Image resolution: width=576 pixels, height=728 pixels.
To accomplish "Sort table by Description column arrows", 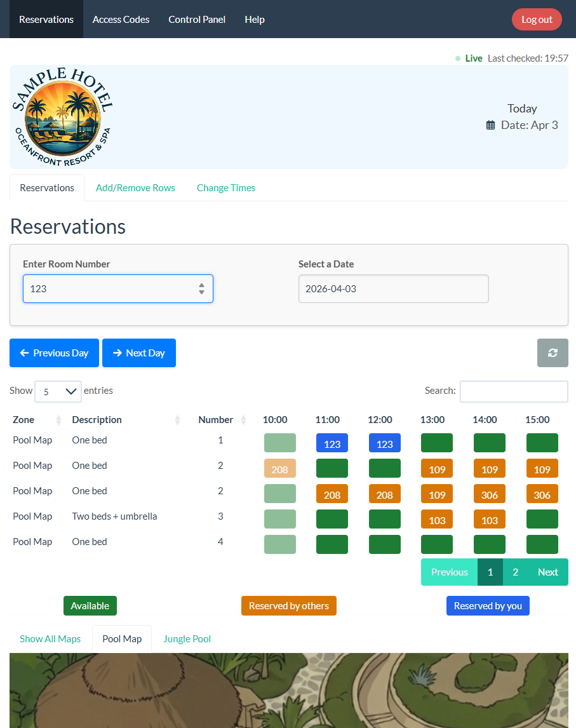I will tap(177, 420).
